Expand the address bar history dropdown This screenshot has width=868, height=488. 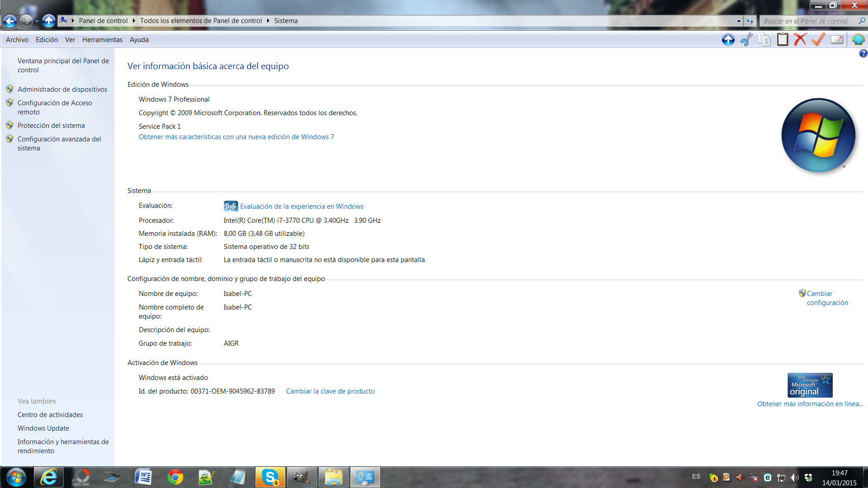click(x=739, y=21)
